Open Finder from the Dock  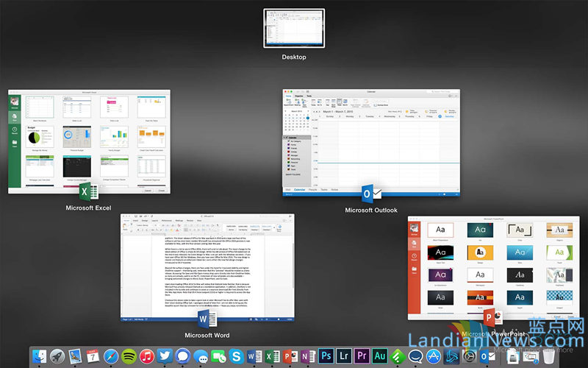click(x=39, y=356)
